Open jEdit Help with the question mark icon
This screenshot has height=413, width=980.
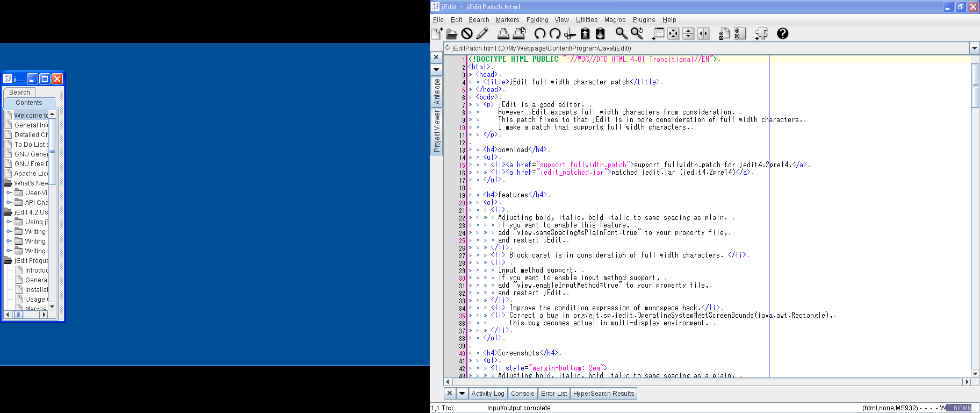pos(783,33)
